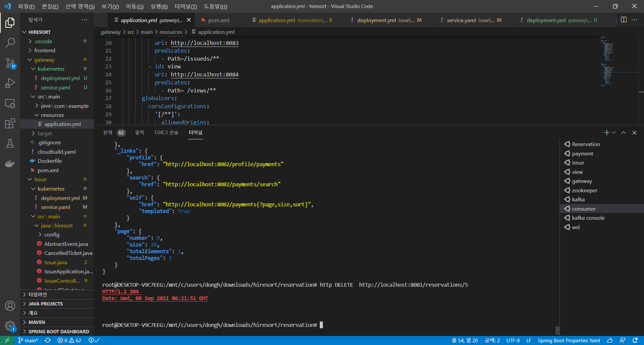Switch to the pom.xml tab
644x345 pixels.
[218, 20]
